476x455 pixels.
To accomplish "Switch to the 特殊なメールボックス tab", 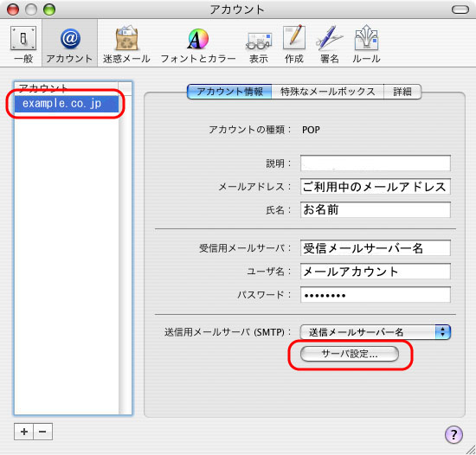I will pos(327,92).
